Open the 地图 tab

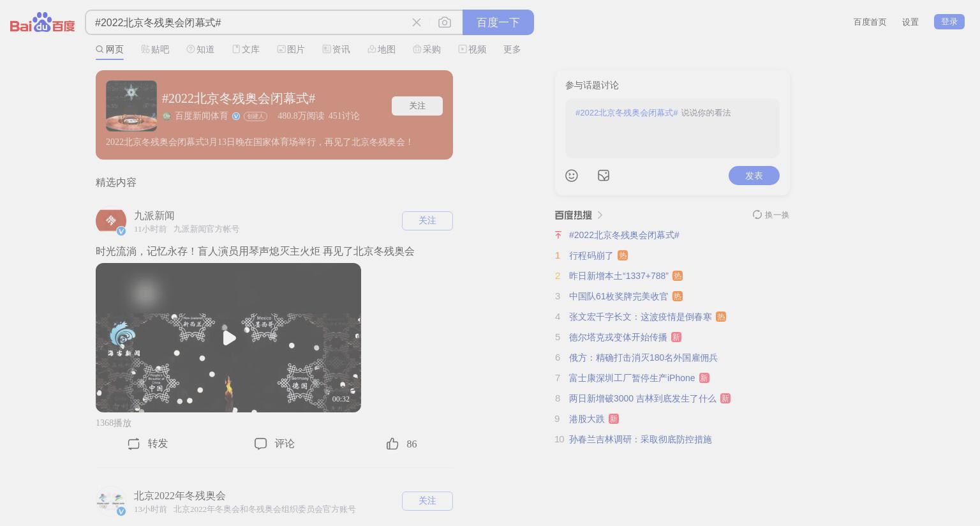point(382,49)
